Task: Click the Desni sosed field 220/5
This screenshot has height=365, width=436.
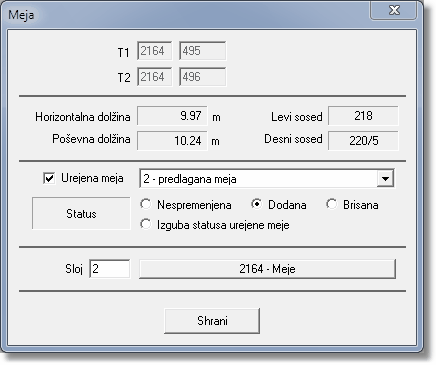Action: pyautogui.click(x=363, y=141)
